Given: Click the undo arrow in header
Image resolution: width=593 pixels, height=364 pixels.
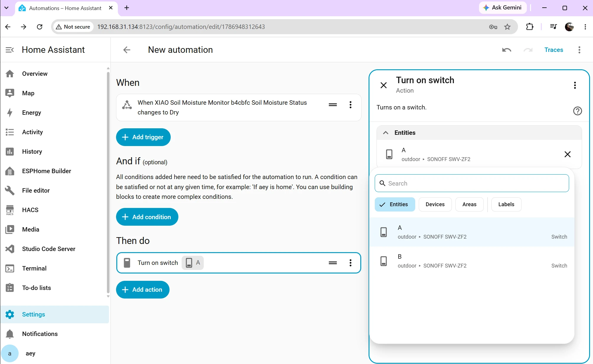Looking at the screenshot, I should point(507,50).
